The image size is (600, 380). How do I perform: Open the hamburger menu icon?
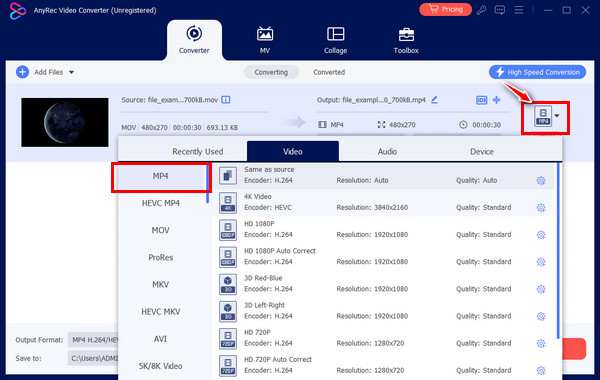point(518,10)
